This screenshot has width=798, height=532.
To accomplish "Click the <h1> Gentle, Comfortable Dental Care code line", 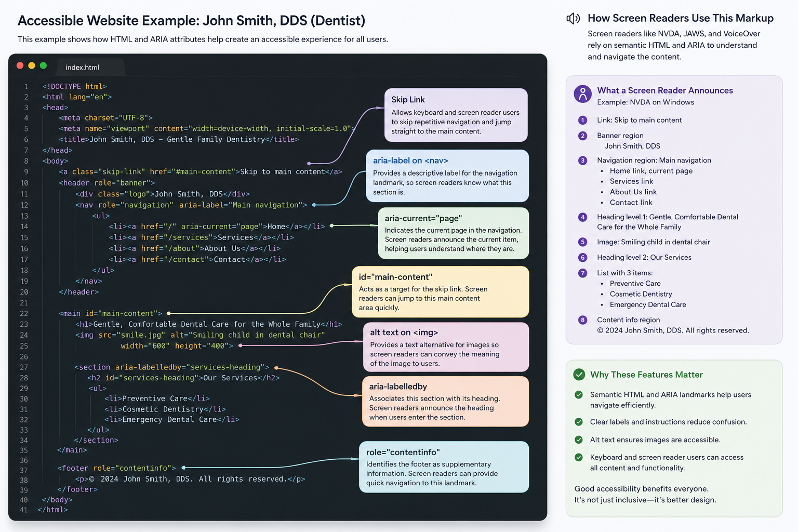I will point(209,324).
